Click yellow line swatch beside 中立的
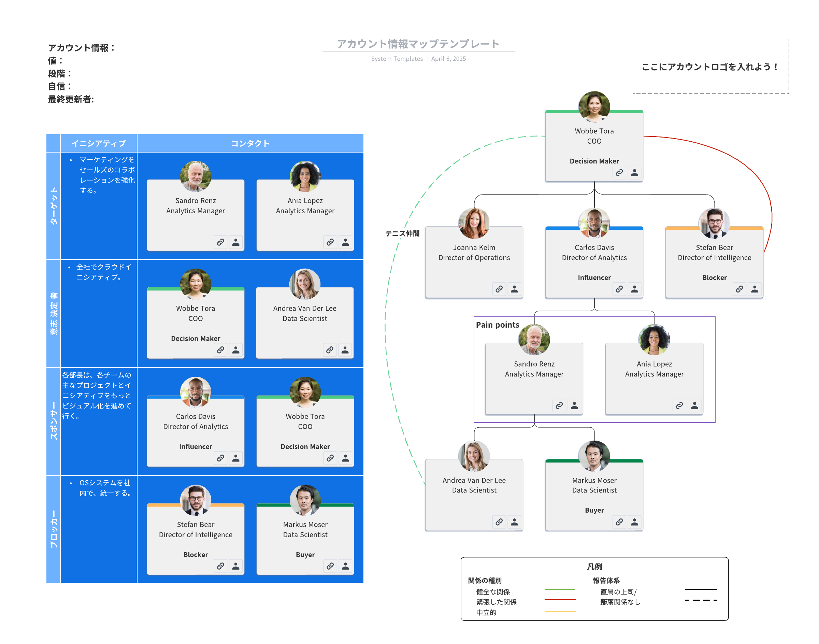Screen dimensions: 819x644 (560, 611)
